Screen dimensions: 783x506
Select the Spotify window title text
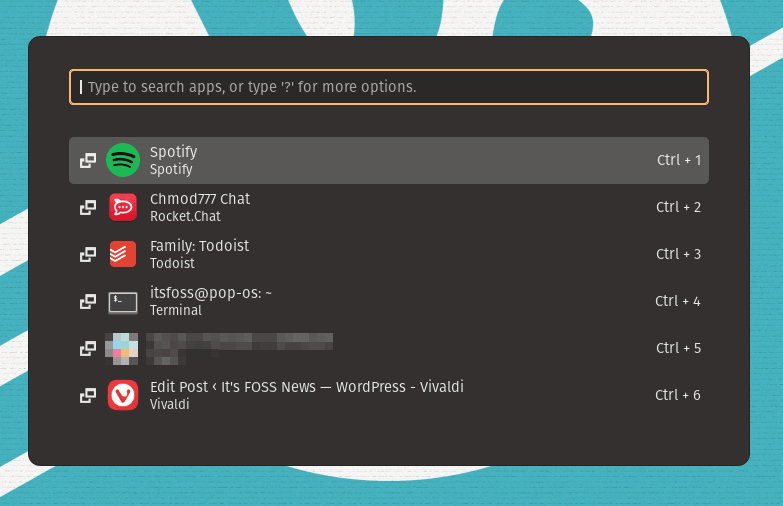coord(173,152)
